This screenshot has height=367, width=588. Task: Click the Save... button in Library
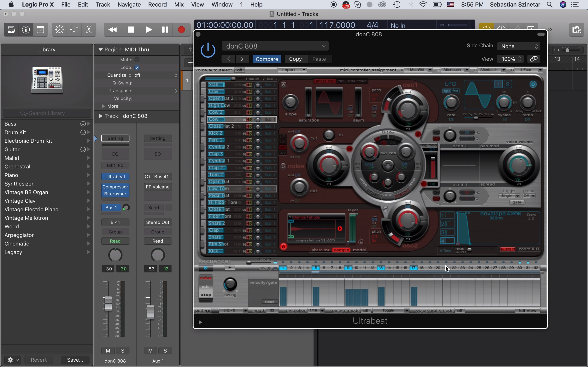pyautogui.click(x=75, y=360)
